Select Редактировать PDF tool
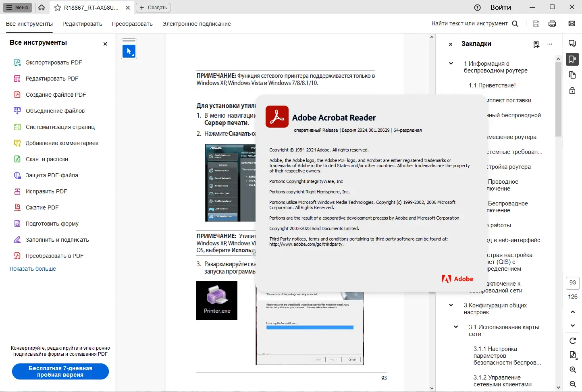 coord(52,79)
